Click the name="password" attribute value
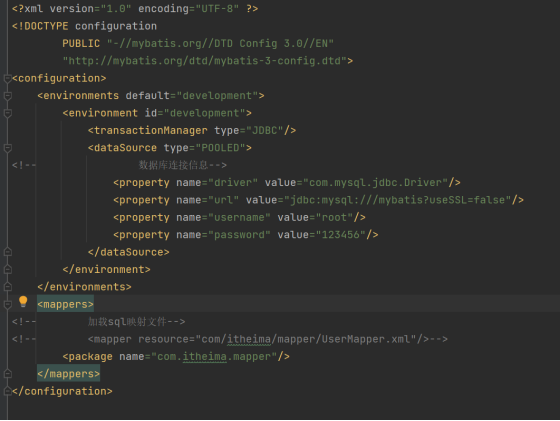The height and width of the screenshot is (421, 560). (x=239, y=235)
